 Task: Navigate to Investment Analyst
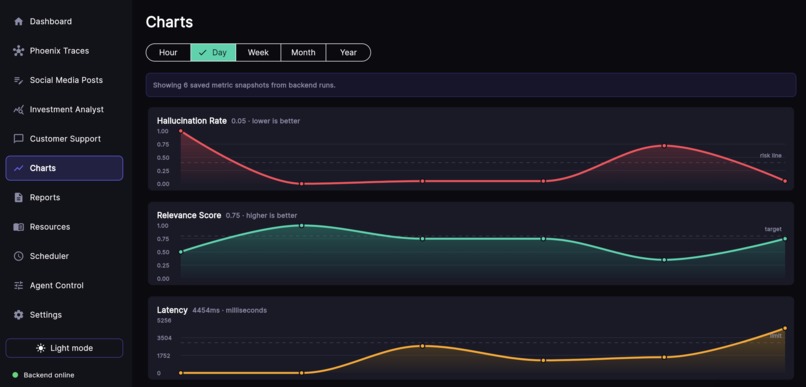(64, 109)
